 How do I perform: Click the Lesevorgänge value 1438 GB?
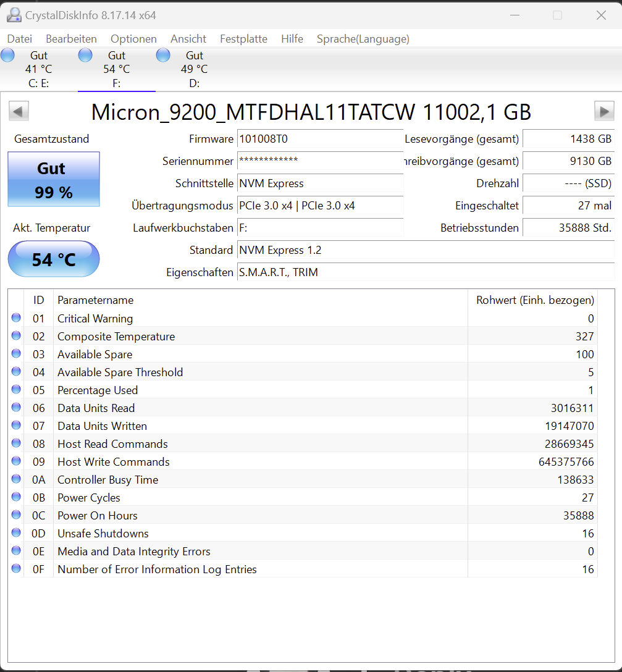click(568, 139)
